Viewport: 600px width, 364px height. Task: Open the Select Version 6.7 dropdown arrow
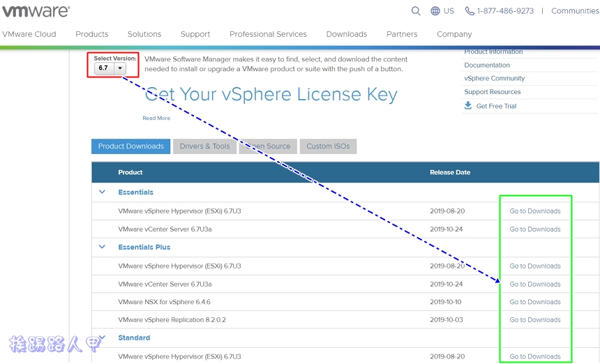(x=120, y=68)
